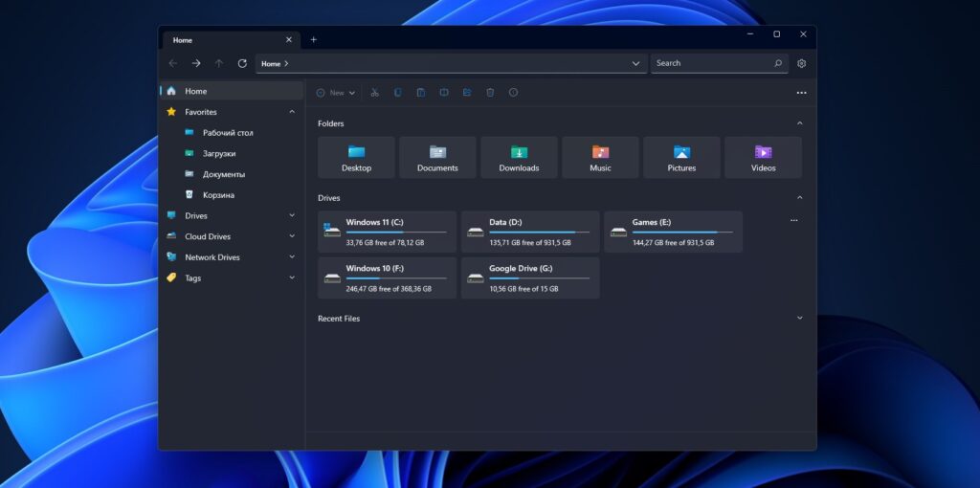The height and width of the screenshot is (488, 980).
Task: Collapse the Favorites sidebar section
Action: (292, 112)
